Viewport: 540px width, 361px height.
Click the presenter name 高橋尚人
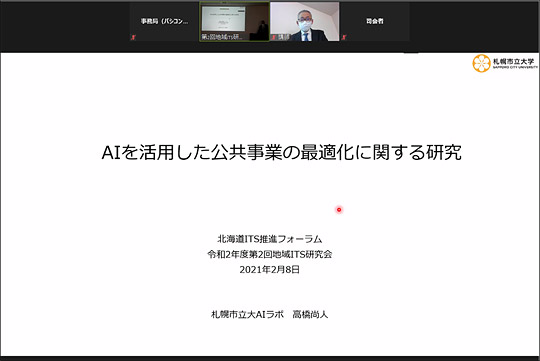310,314
